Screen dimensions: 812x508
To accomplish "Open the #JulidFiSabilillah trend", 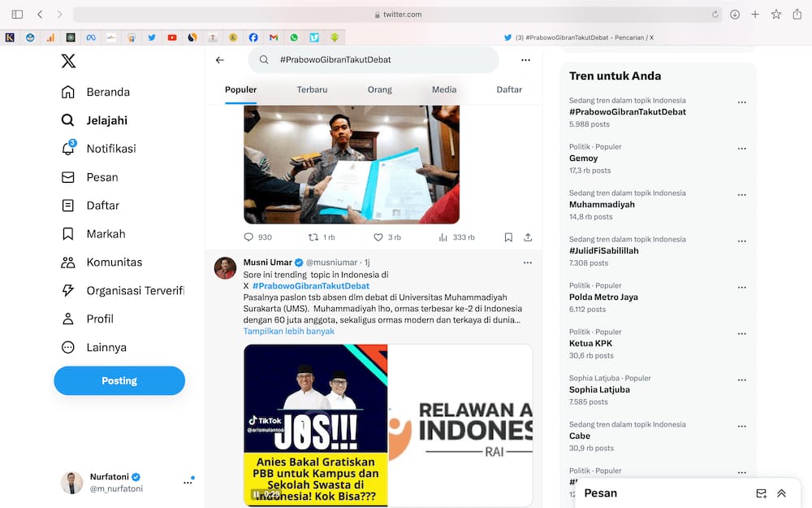I will [604, 251].
